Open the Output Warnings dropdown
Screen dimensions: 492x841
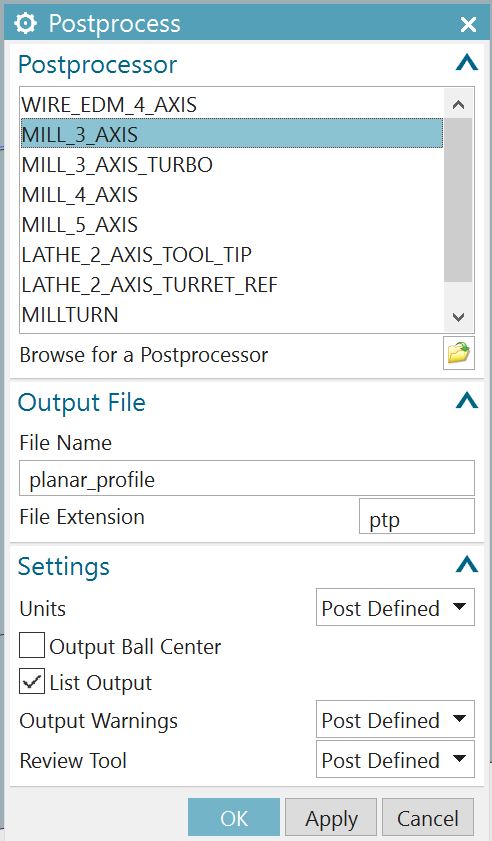tap(395, 719)
